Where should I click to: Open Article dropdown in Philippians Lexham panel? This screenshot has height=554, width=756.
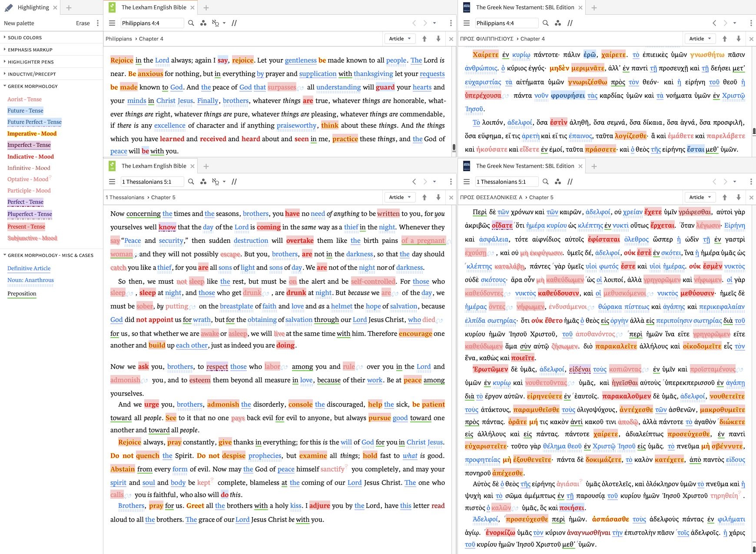(400, 39)
